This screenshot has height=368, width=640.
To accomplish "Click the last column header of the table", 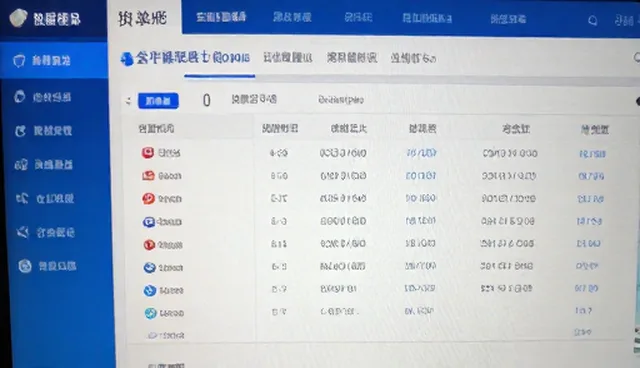I will (x=595, y=130).
